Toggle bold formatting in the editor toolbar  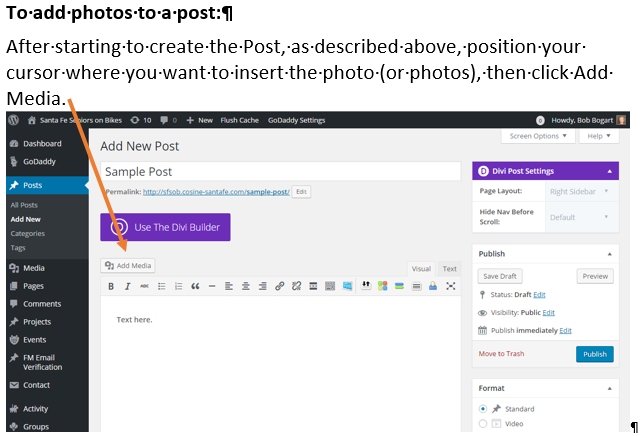tap(111, 286)
